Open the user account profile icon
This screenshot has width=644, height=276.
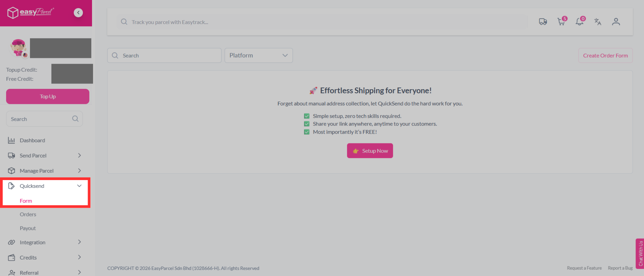pos(616,22)
